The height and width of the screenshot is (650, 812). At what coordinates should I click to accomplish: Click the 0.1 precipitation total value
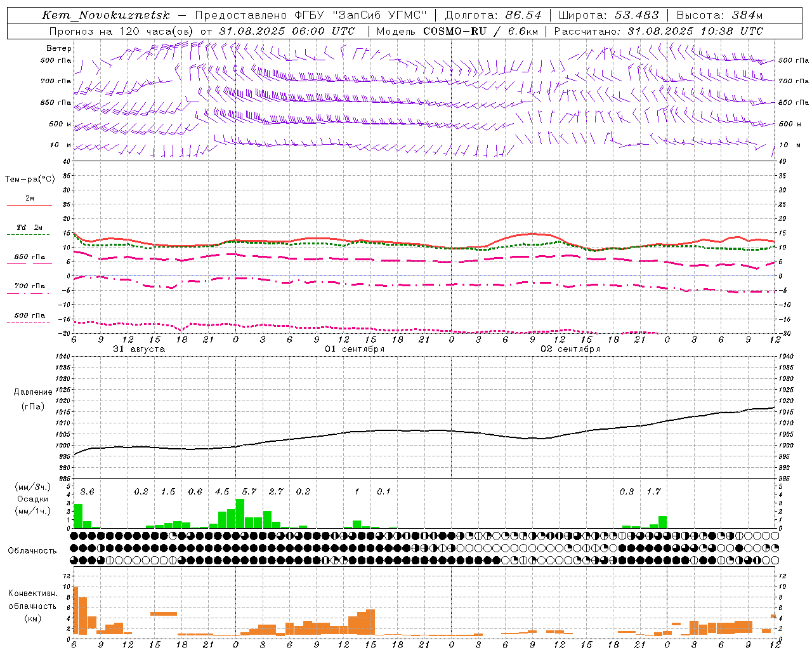point(384,492)
